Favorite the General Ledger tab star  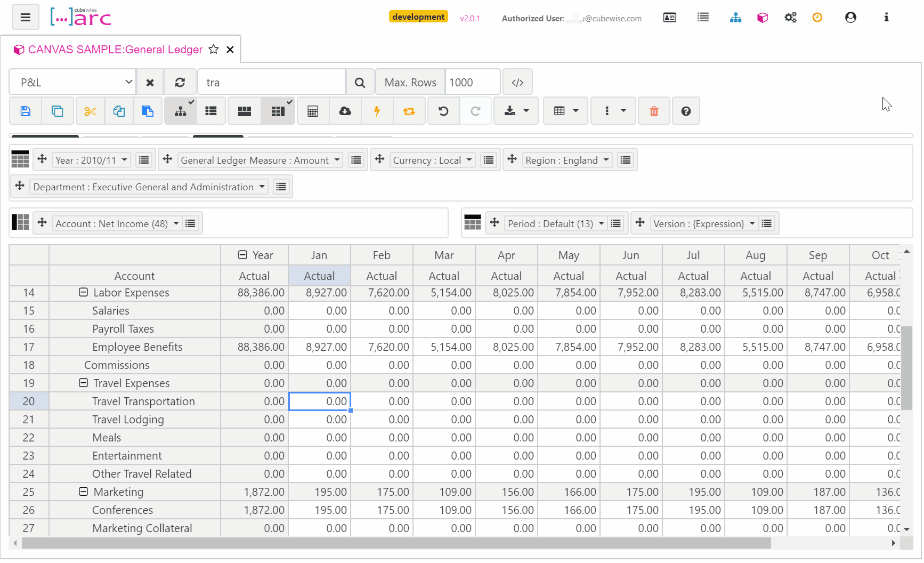point(214,50)
